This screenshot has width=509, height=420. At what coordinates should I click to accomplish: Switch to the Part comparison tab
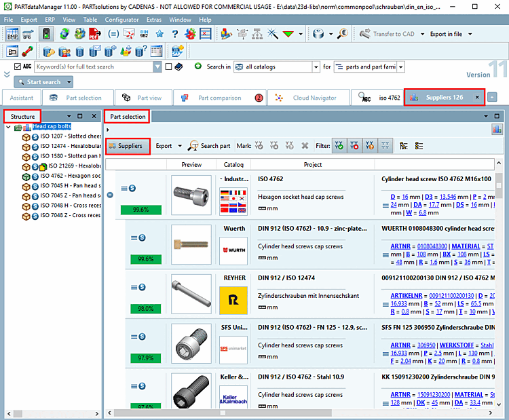pos(219,98)
